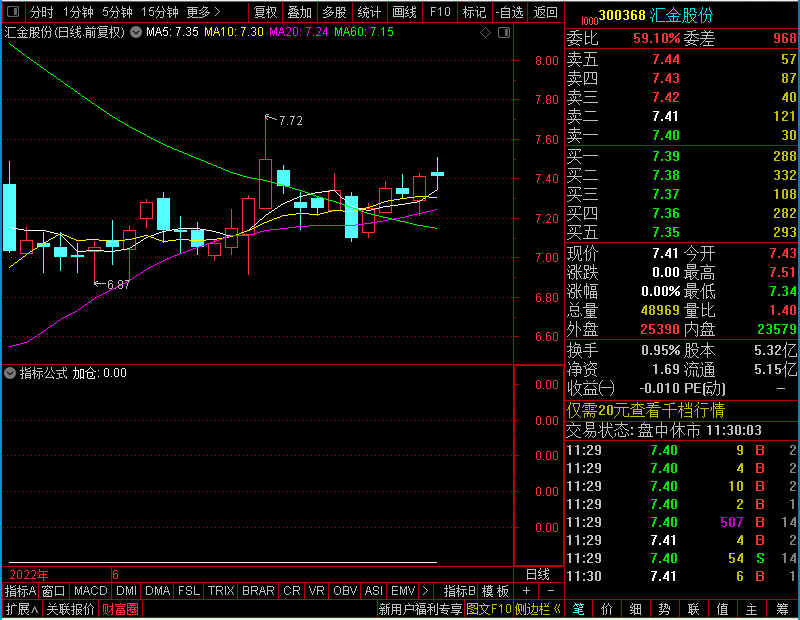
Task: Select the 1分钟 period
Action: 78,12
